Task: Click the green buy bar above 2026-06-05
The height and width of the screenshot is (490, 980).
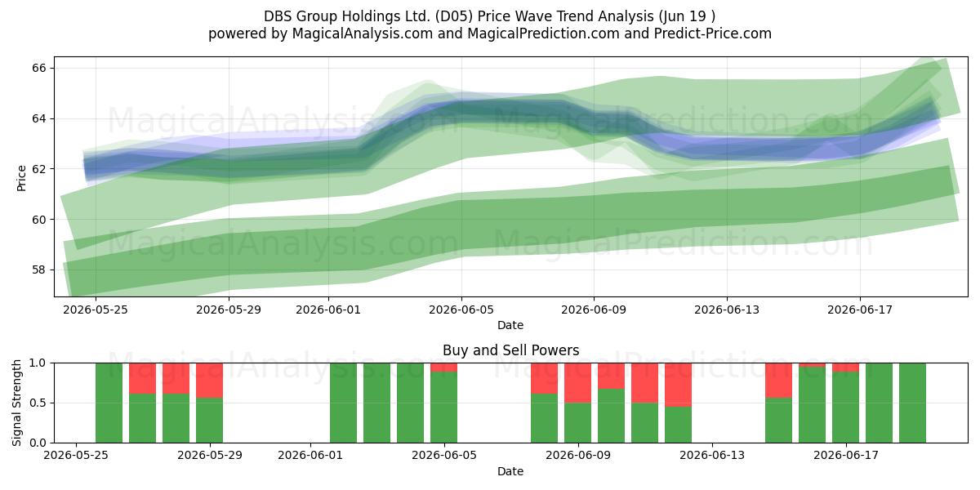Action: tap(444, 408)
